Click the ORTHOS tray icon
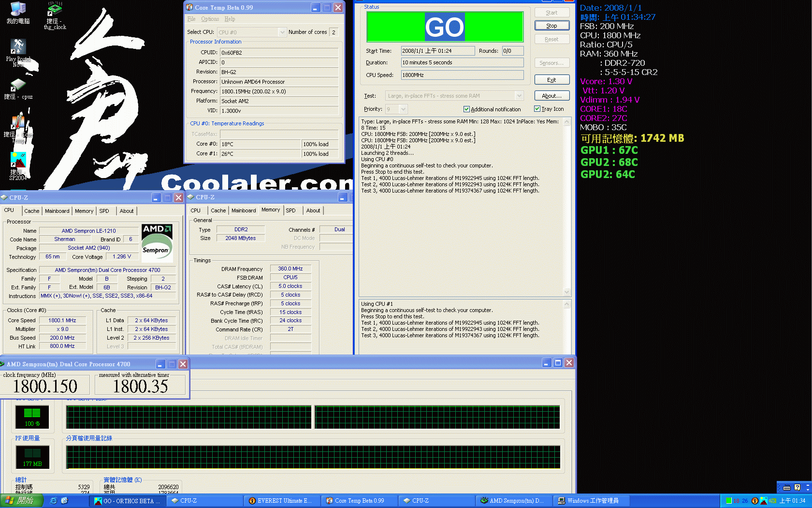 pyautogui.click(x=764, y=501)
